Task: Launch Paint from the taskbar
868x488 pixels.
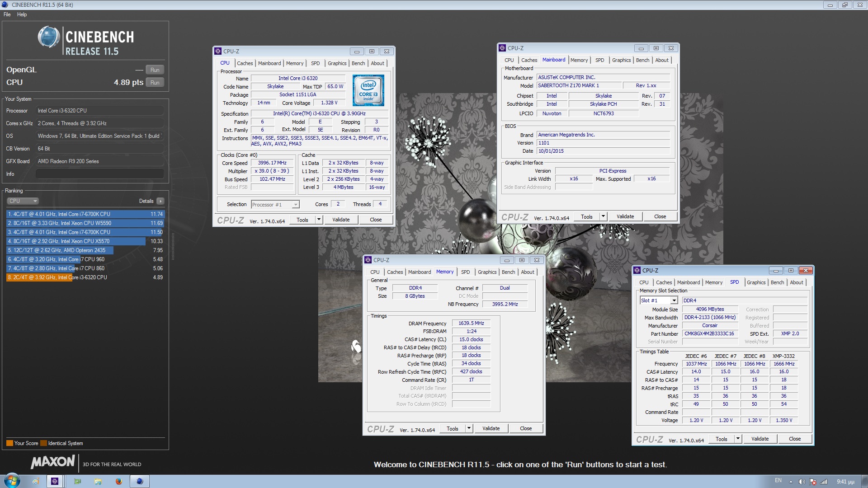Action: tap(35, 482)
